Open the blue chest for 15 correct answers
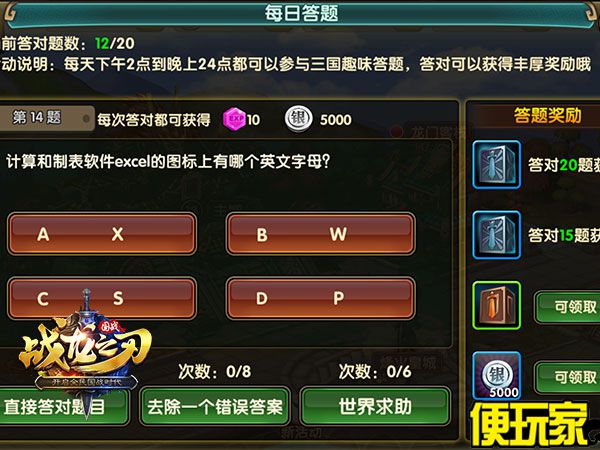 point(496,235)
